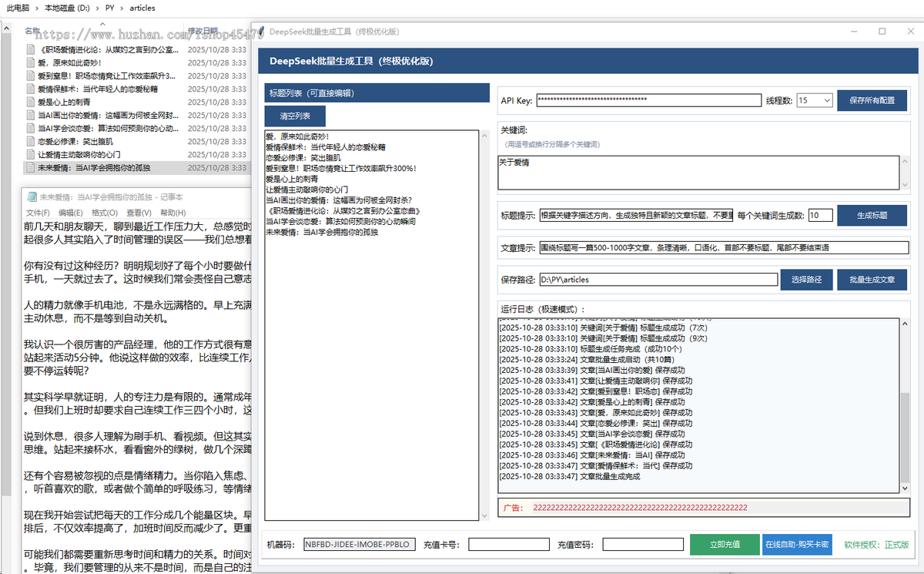The width and height of the screenshot is (924, 574).
Task: Click the 机器码 field NBFBD-JIDEE-IMOBE-PPBLO
Action: pyautogui.click(x=360, y=544)
